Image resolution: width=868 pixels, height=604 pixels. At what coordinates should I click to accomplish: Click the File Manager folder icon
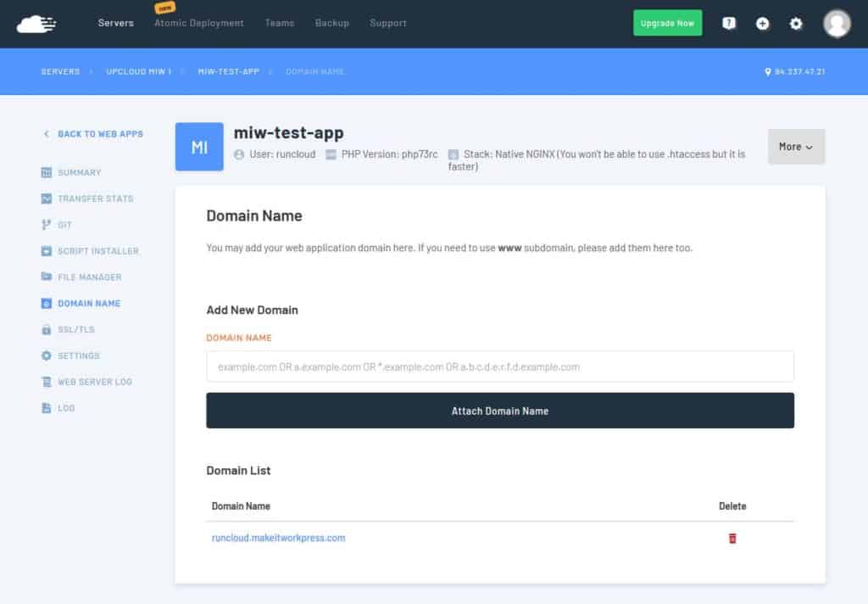click(47, 277)
